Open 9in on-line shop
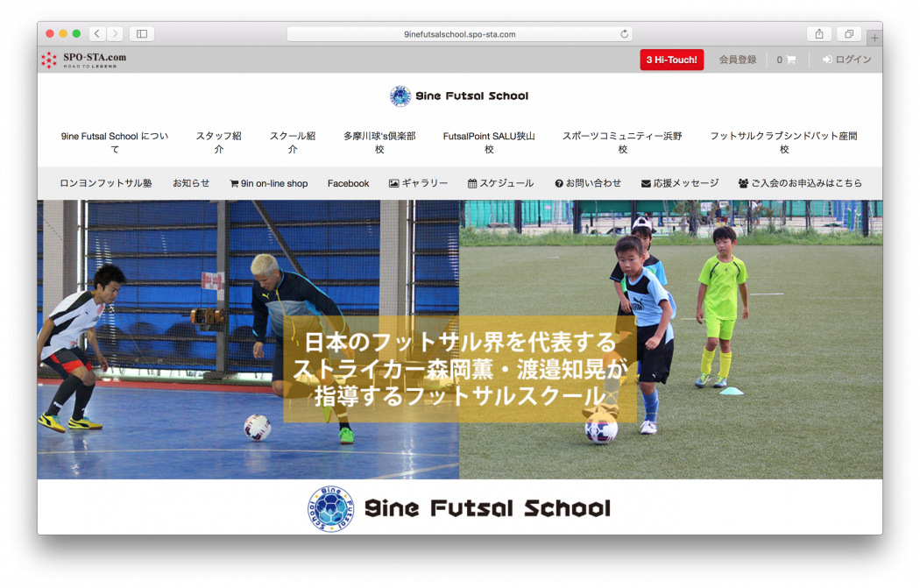The height and width of the screenshot is (588, 920). tap(269, 183)
